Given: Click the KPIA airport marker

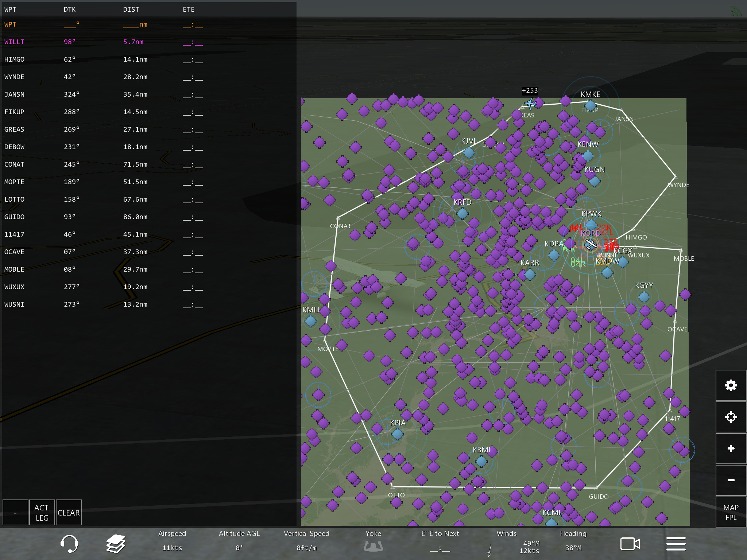Looking at the screenshot, I should tap(397, 434).
